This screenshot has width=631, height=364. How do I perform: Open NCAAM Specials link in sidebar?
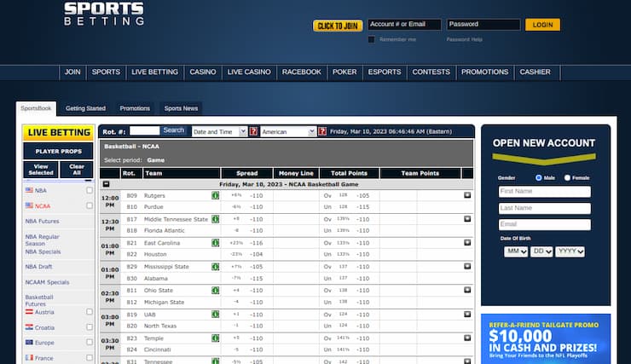pos(47,282)
